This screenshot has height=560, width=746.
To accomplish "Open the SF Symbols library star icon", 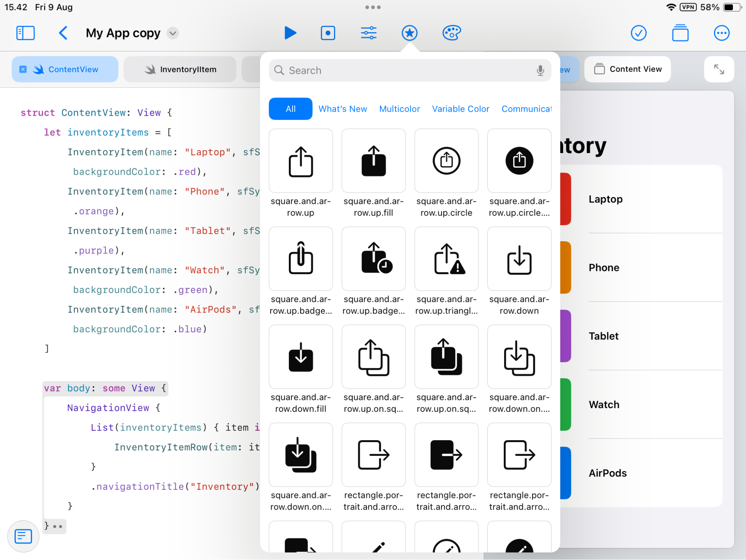I will 409,33.
